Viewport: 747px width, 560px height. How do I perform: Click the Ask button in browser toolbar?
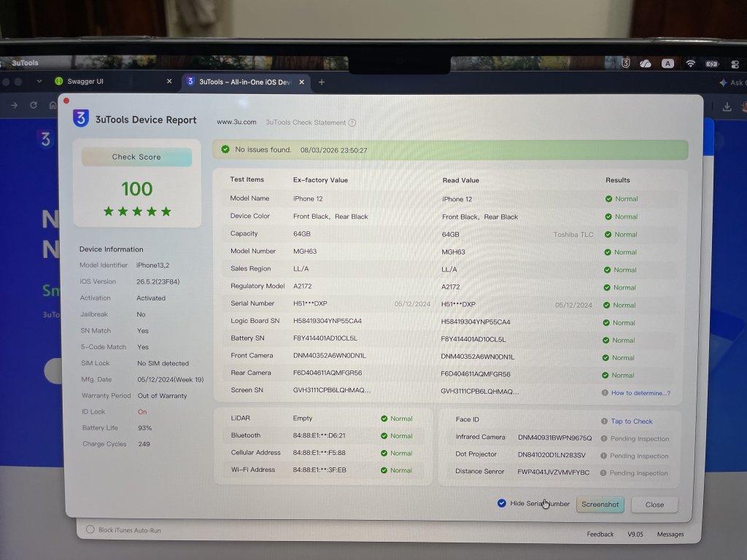(x=732, y=82)
